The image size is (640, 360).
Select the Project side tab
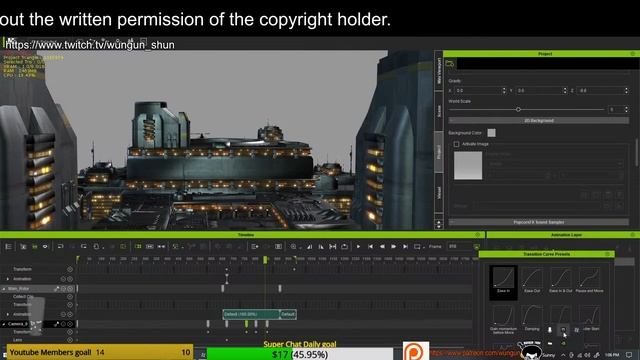click(x=439, y=152)
